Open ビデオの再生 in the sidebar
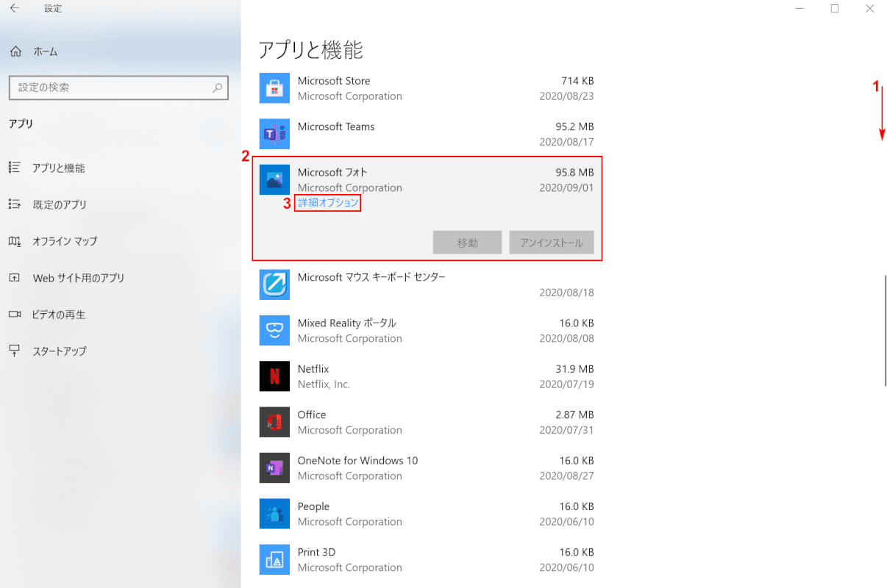The image size is (887, 588). pos(59,315)
